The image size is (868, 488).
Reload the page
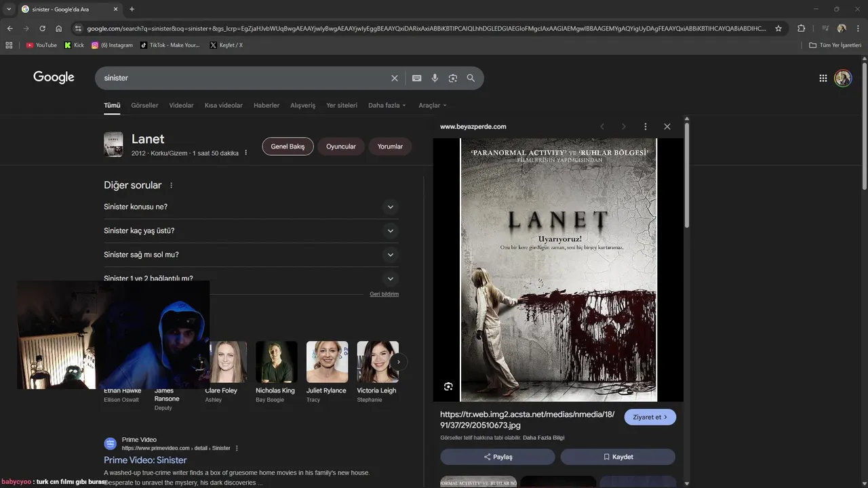(x=42, y=28)
